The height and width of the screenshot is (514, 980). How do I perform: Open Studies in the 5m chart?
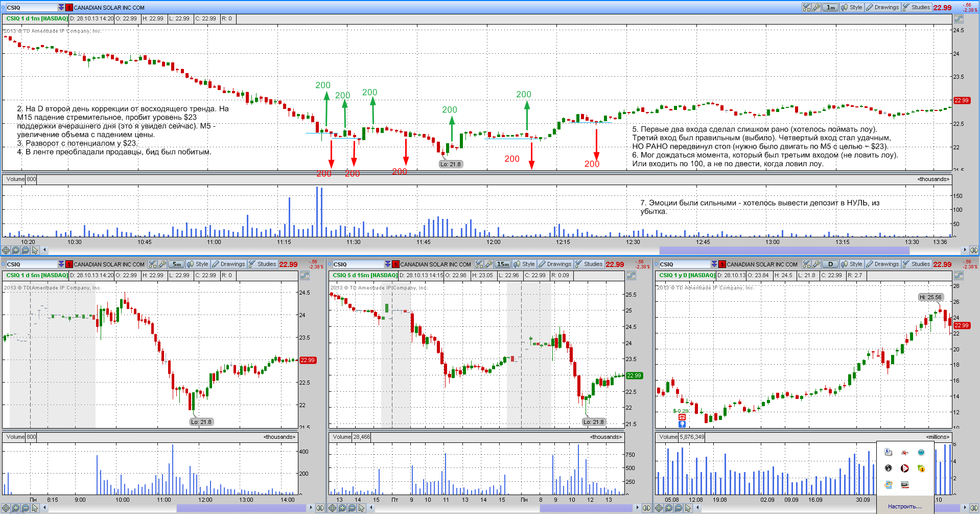point(263,264)
